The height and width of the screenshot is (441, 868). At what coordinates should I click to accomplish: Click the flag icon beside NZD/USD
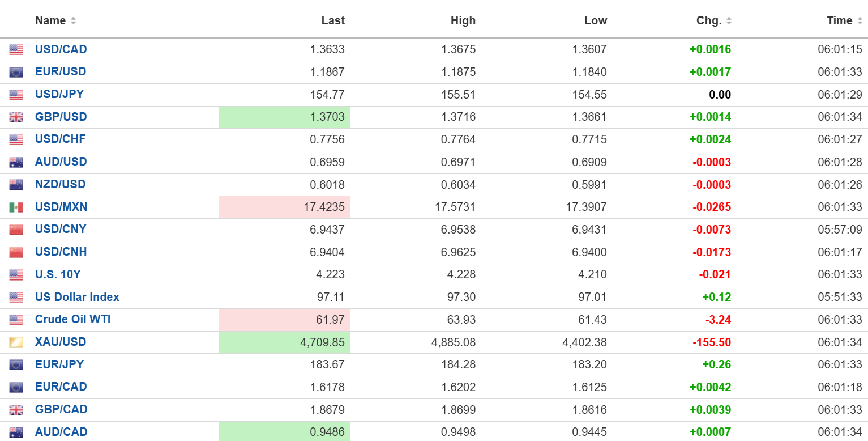pos(16,185)
